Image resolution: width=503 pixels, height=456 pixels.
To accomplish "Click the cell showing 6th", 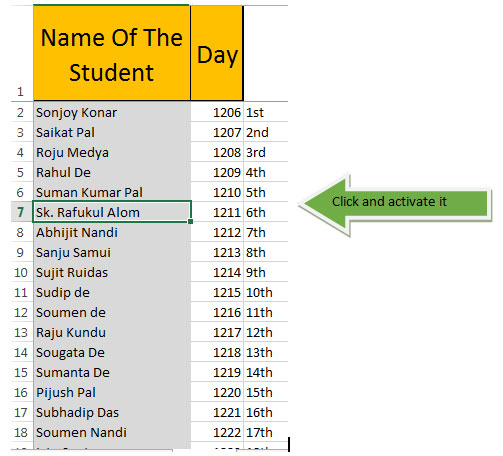I will [266, 212].
